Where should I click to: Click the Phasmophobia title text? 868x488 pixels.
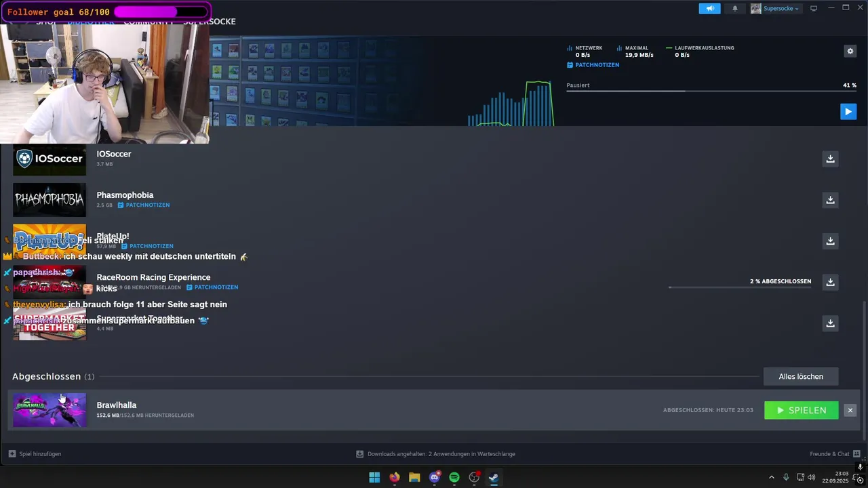click(125, 195)
